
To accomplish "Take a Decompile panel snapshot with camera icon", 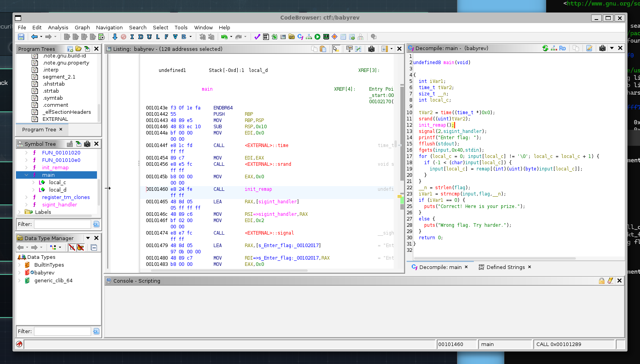I will pos(602,48).
